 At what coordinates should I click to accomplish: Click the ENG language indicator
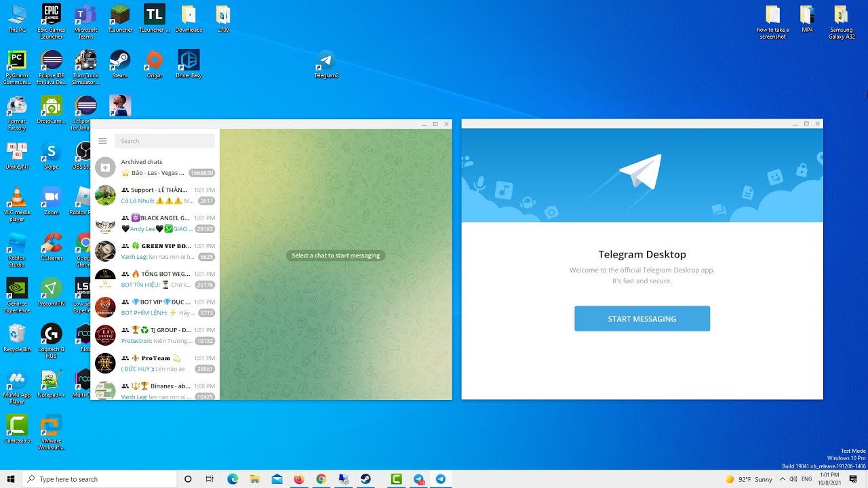pyautogui.click(x=807, y=479)
